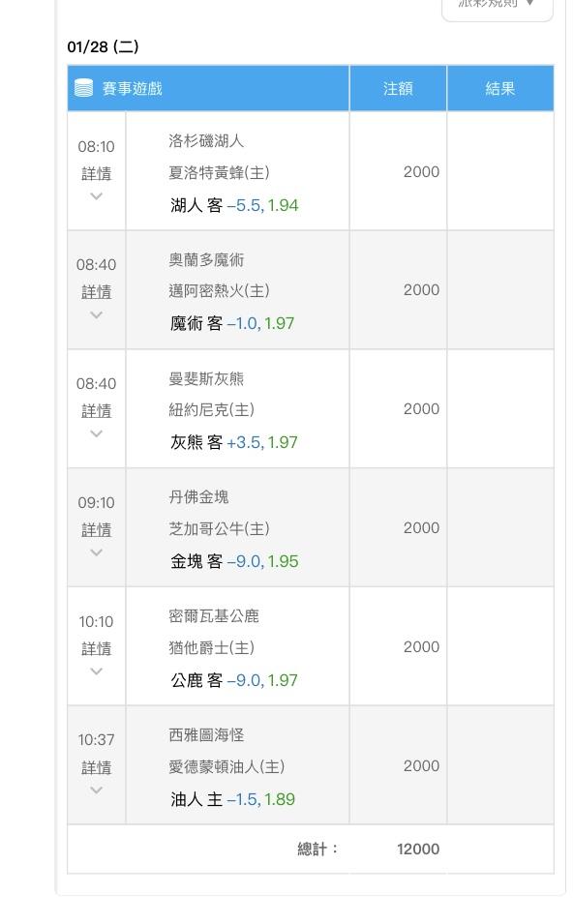The height and width of the screenshot is (924, 573).
Task: Select the 油人 主 -1.5 bet line
Action: coord(232,799)
